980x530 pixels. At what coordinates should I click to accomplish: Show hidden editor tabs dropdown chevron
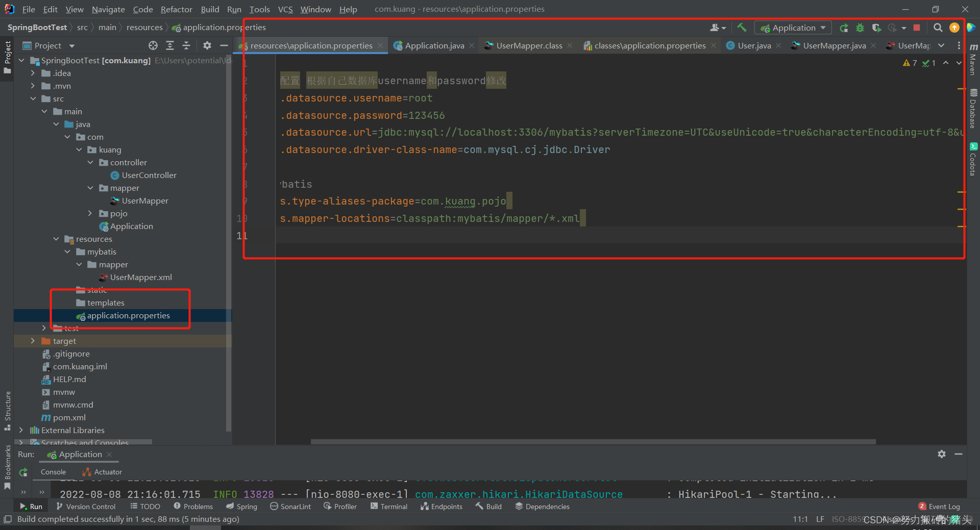(941, 45)
